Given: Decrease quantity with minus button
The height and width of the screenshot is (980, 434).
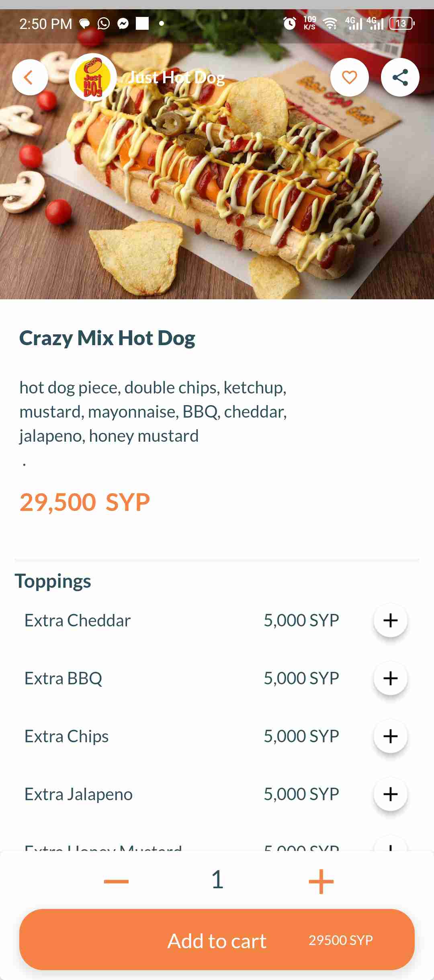Looking at the screenshot, I should pos(116,881).
